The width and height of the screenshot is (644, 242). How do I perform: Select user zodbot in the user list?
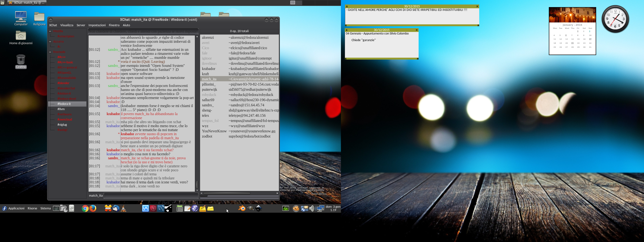(240, 136)
